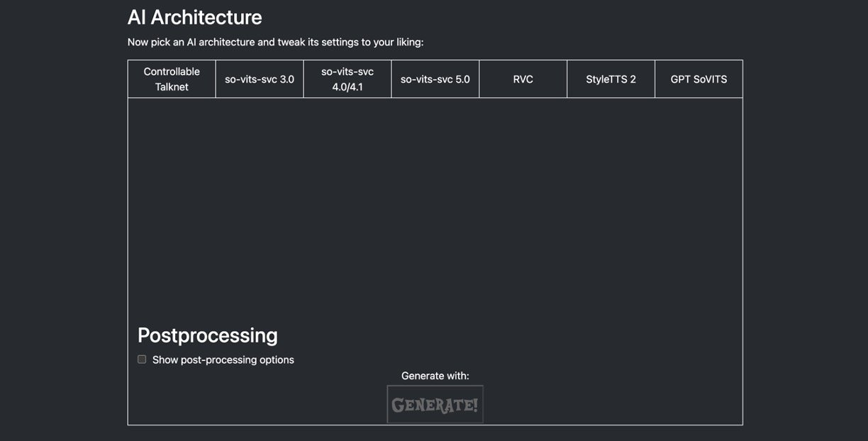
Task: Show StyleTTS 2 settings
Action: click(611, 79)
